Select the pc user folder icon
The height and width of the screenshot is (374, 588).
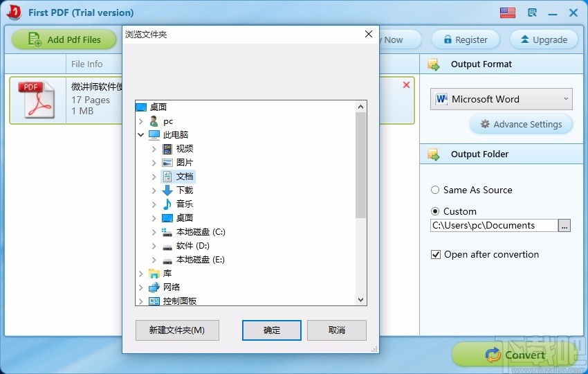pyautogui.click(x=154, y=121)
